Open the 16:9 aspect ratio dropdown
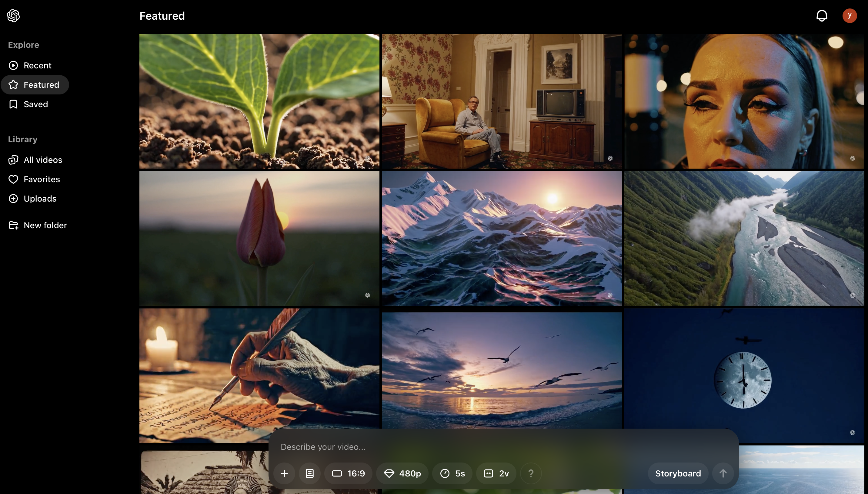The image size is (868, 494). point(348,473)
